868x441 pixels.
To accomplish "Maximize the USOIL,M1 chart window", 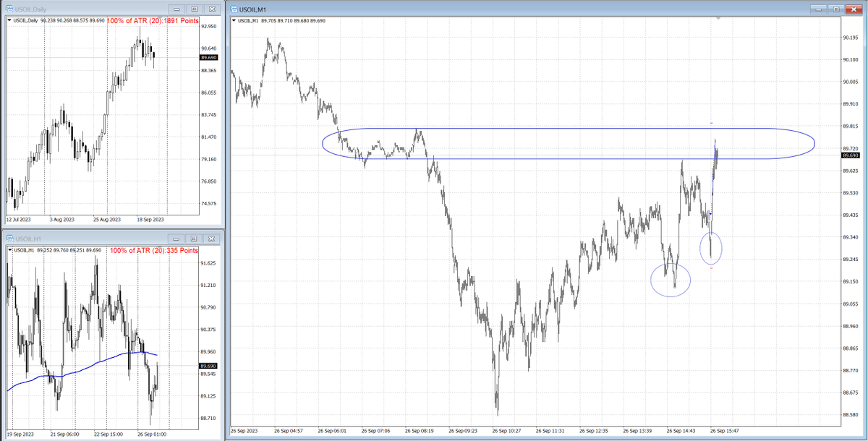I will pos(837,9).
